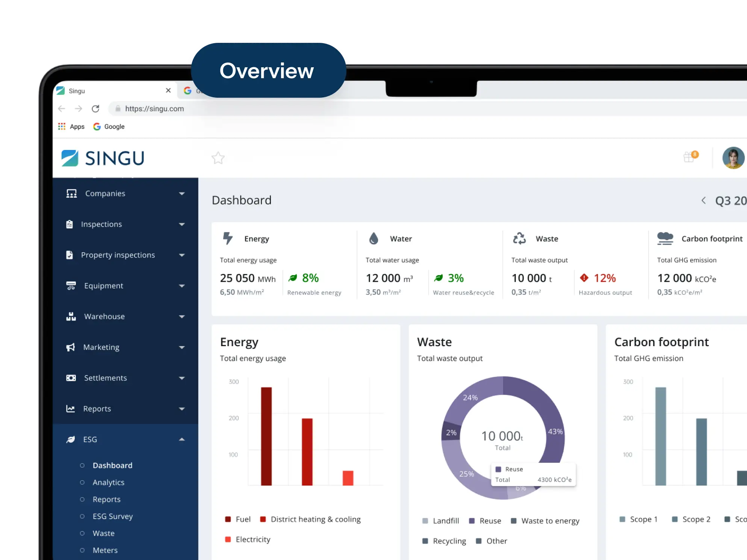Select Reports under ESG submenu

tap(107, 499)
